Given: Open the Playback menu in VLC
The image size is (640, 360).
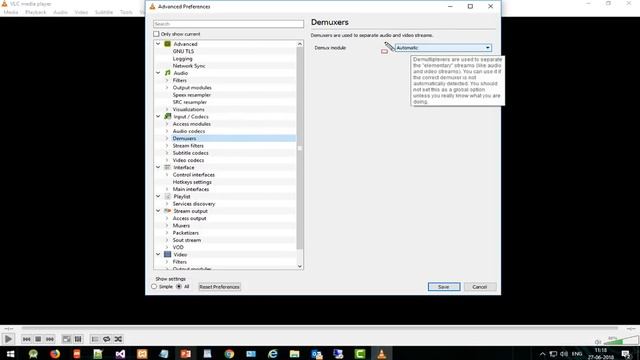Looking at the screenshot, I should (36, 12).
